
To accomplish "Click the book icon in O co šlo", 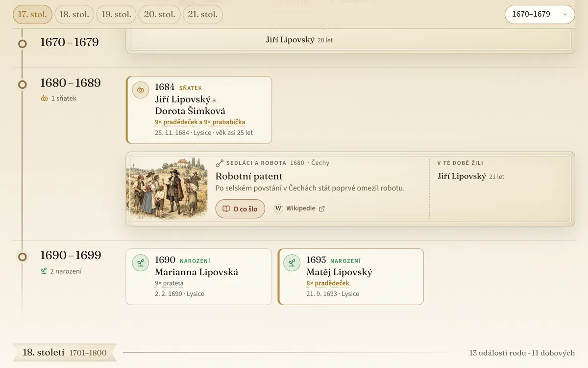I will click(226, 209).
